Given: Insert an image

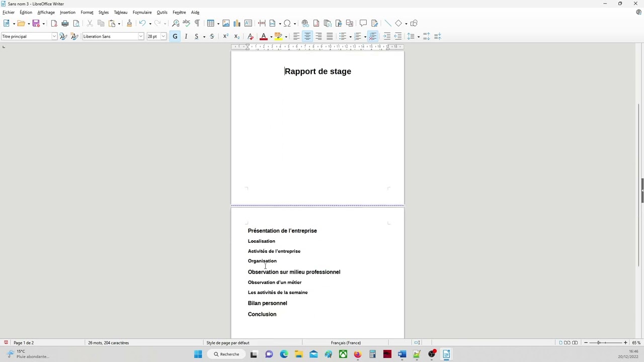Looking at the screenshot, I should pyautogui.click(x=226, y=23).
